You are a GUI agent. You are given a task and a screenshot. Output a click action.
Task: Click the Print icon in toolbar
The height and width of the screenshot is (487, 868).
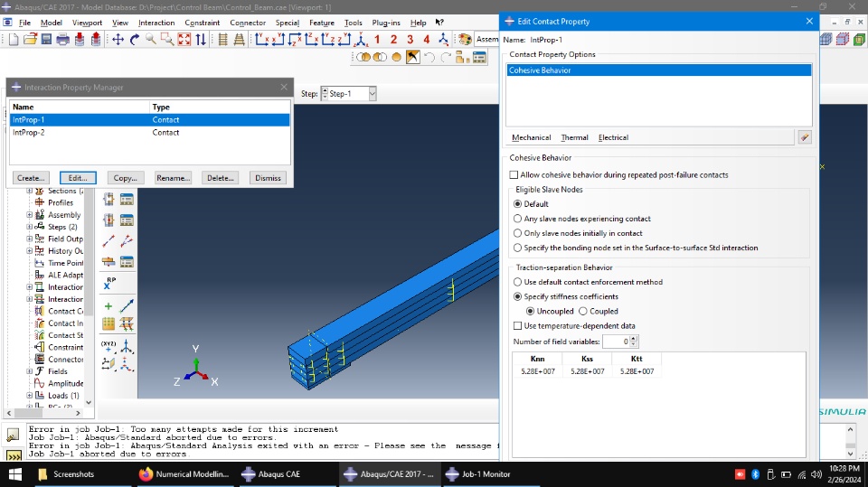62,39
